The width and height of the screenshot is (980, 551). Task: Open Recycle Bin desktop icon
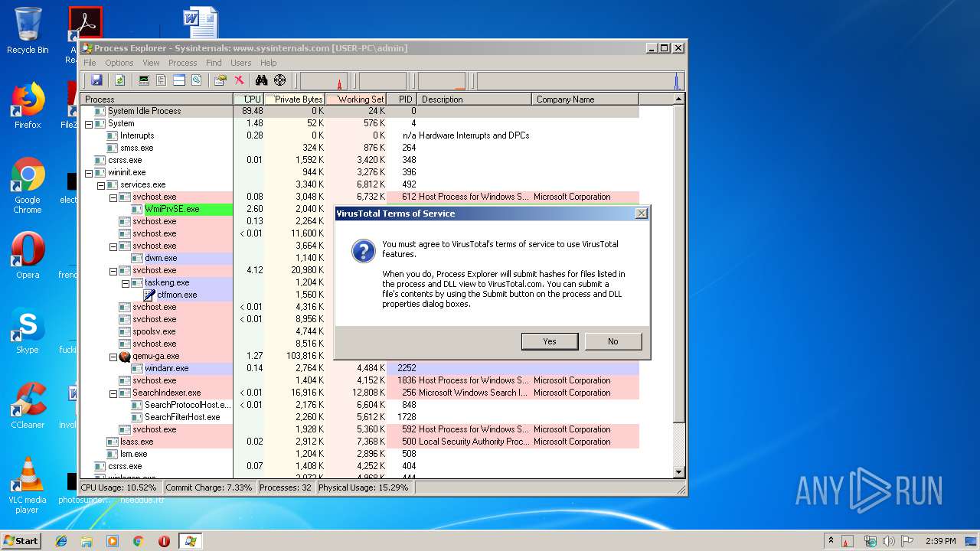coord(28,31)
